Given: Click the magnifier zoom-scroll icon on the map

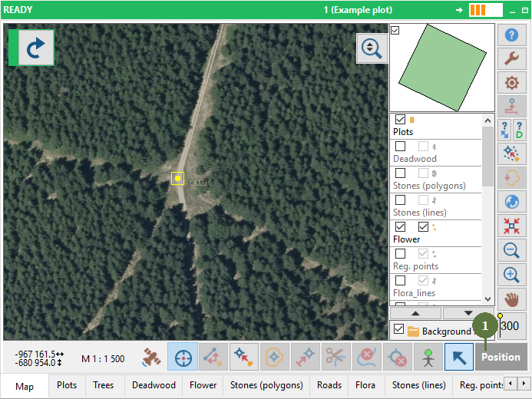Looking at the screenshot, I should [372, 48].
